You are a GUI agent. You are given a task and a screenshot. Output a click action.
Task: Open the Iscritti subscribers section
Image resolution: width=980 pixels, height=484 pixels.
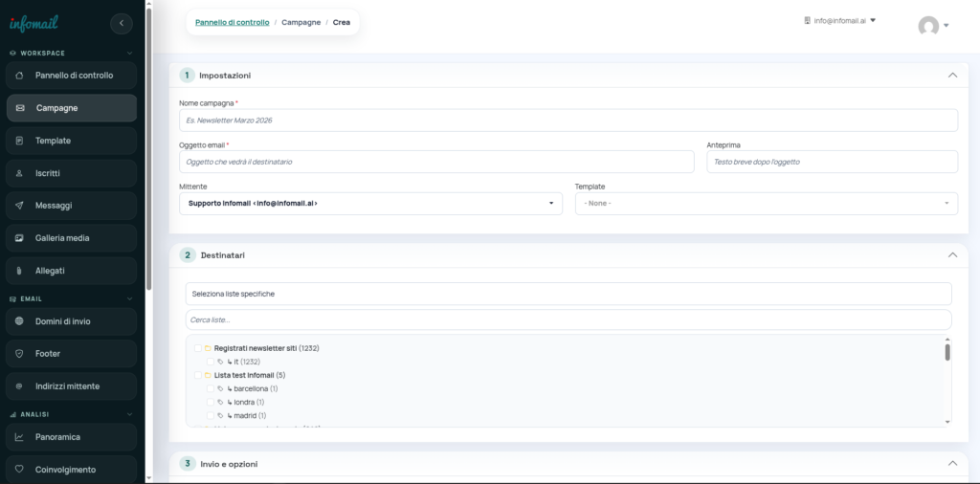click(54, 173)
